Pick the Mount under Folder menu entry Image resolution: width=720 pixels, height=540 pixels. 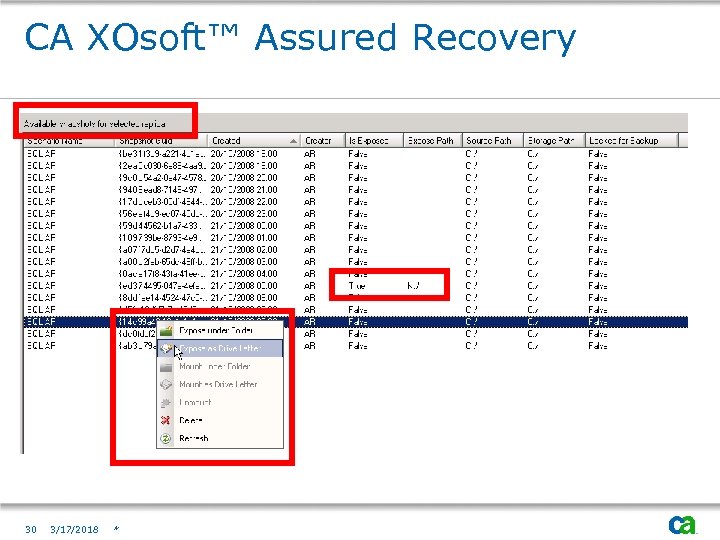(220, 367)
